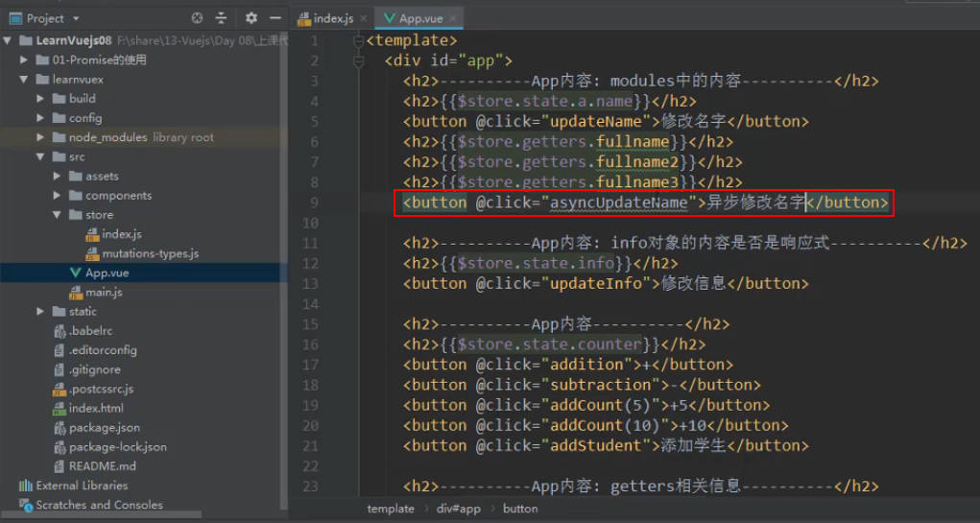Open the .postcssrc.js file
Screen dimensions: 980x523
tap(101, 389)
